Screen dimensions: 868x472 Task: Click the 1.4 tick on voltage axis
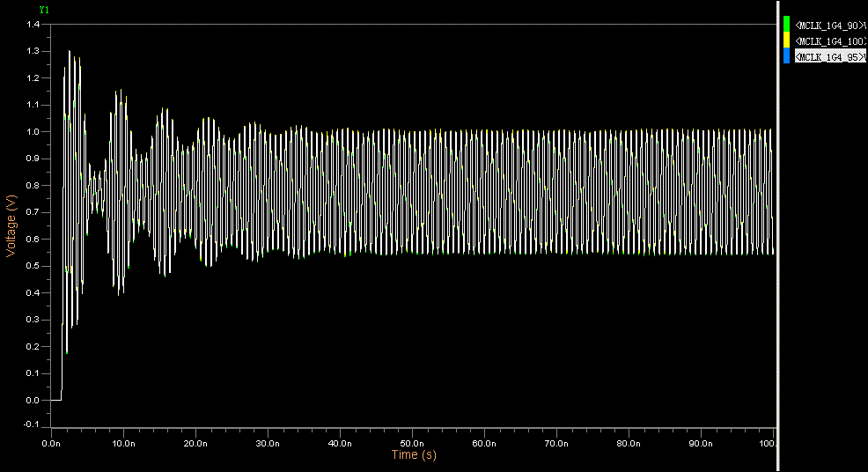pos(33,25)
